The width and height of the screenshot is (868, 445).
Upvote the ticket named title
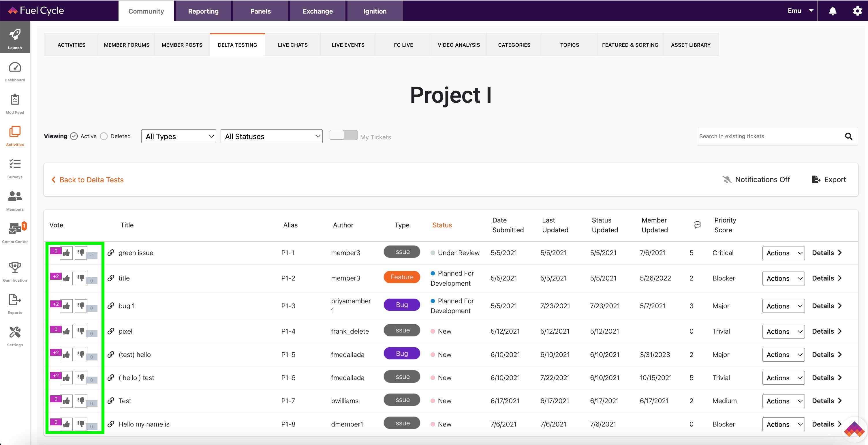(x=66, y=278)
